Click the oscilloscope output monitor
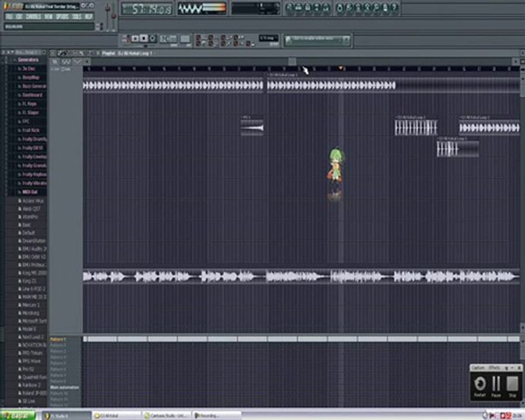The width and height of the screenshot is (525, 420). coord(202,9)
